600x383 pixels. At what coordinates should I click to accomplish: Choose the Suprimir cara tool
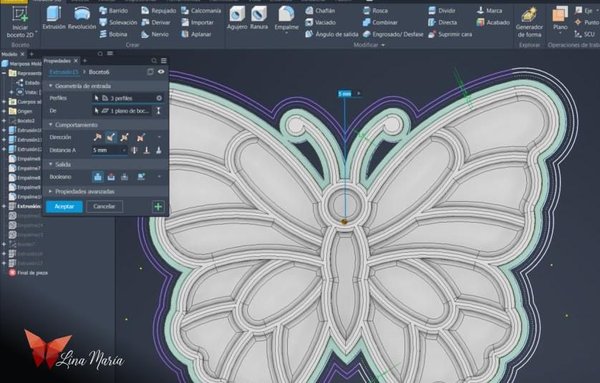tap(450, 34)
